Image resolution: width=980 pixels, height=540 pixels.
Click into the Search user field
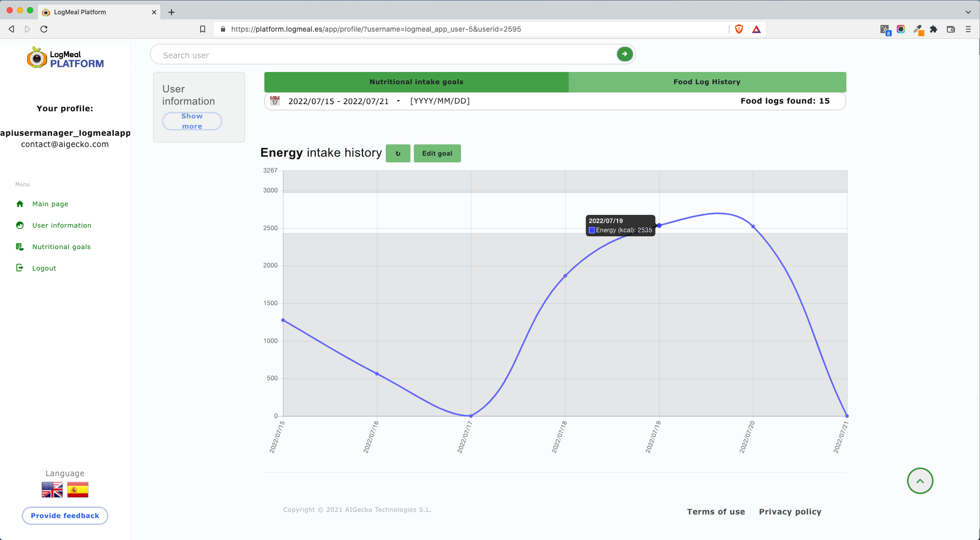357,55
